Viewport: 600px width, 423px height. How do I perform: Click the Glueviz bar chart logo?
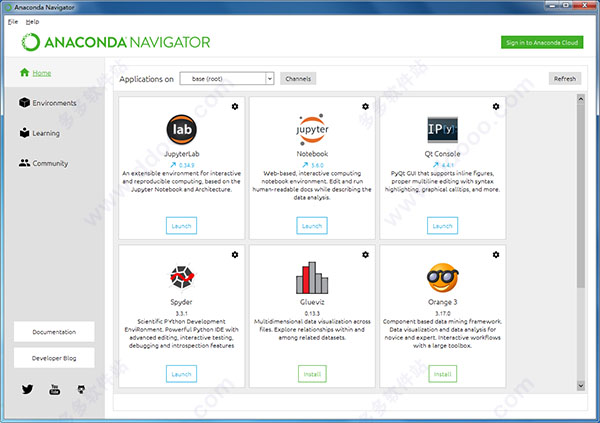pos(312,278)
